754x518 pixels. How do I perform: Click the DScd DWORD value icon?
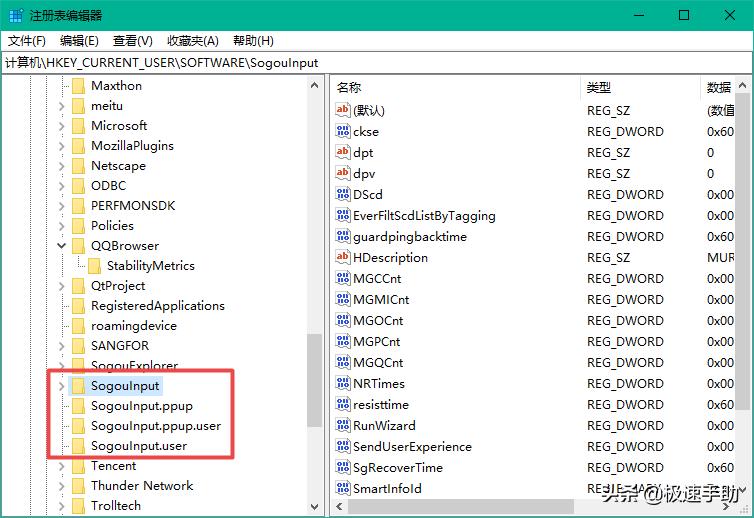coord(342,194)
